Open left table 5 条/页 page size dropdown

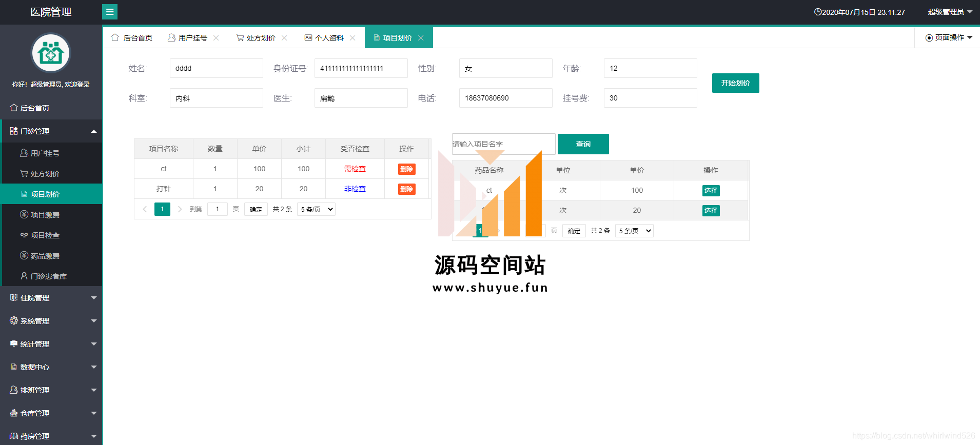[x=316, y=209]
